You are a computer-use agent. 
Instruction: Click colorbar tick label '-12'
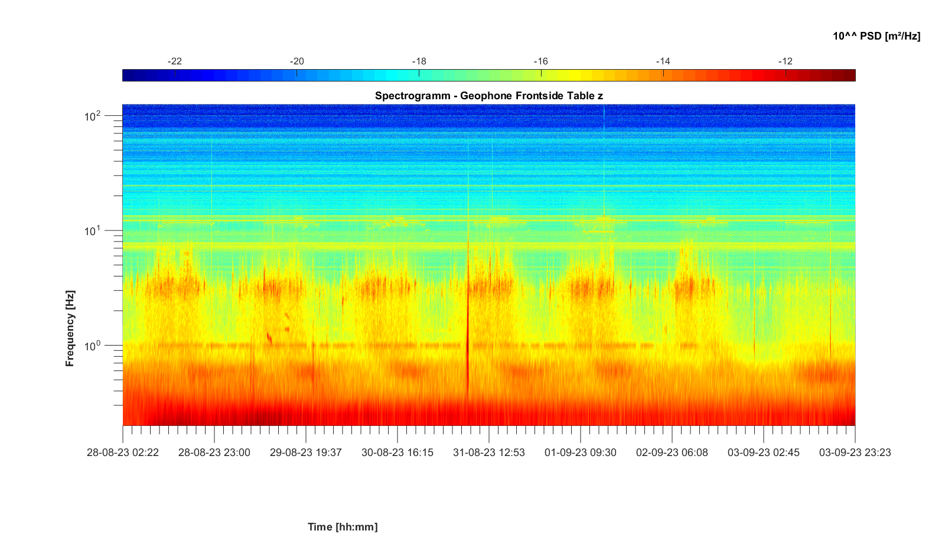(786, 61)
